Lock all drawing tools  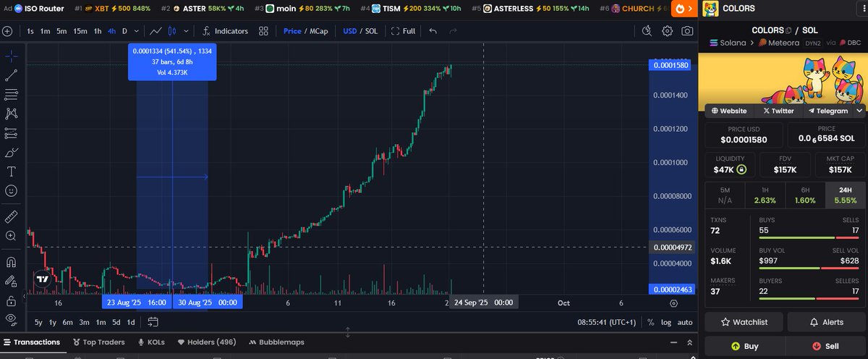[12, 300]
